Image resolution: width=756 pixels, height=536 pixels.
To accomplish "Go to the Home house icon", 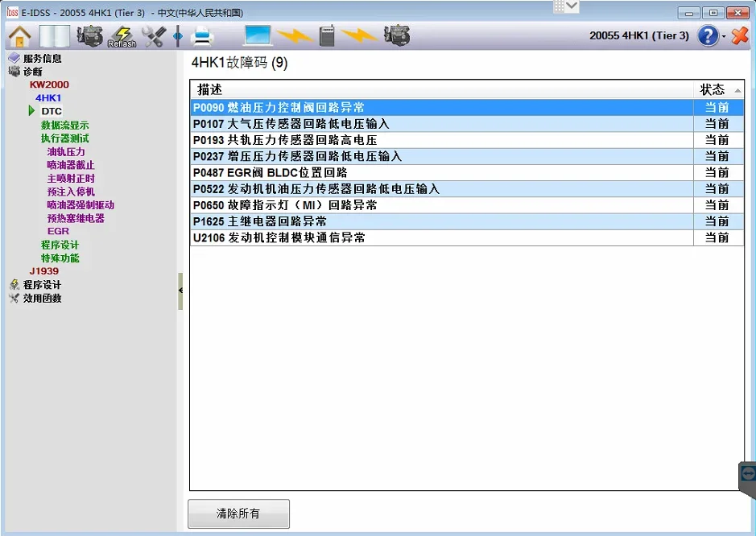I will pyautogui.click(x=20, y=36).
